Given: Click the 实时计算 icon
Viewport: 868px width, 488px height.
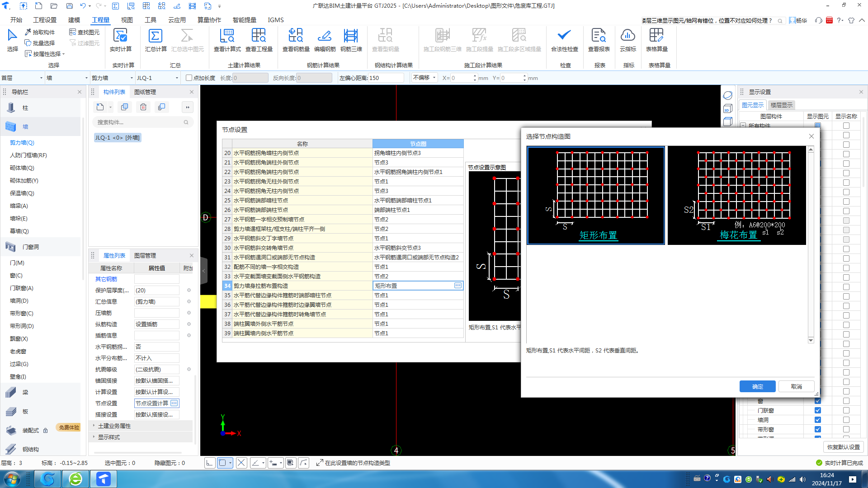Looking at the screenshot, I should point(120,35).
